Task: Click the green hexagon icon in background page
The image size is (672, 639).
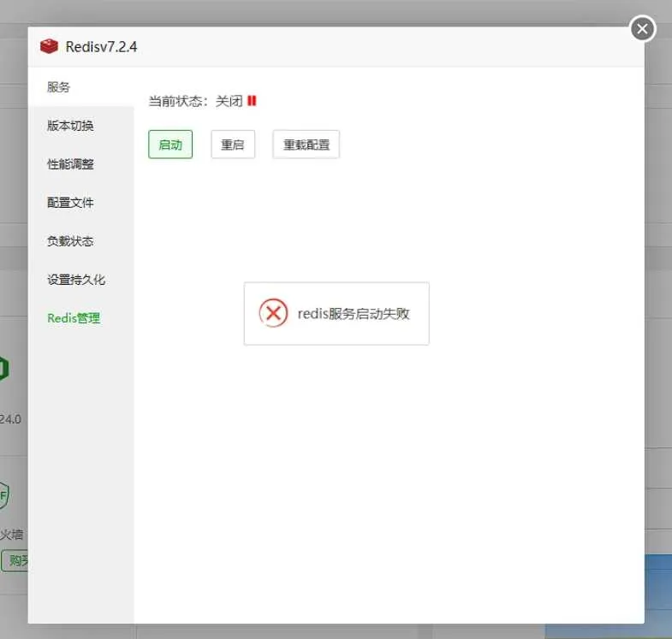Action: [4, 368]
